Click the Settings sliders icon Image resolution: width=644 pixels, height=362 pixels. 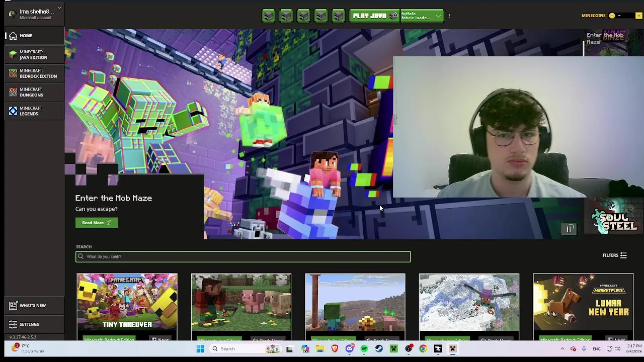pos(13,324)
